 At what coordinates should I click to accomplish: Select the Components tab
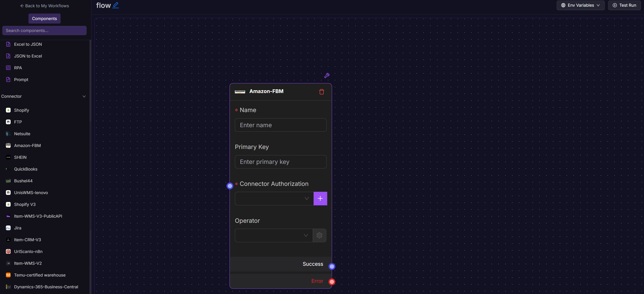pos(44,18)
